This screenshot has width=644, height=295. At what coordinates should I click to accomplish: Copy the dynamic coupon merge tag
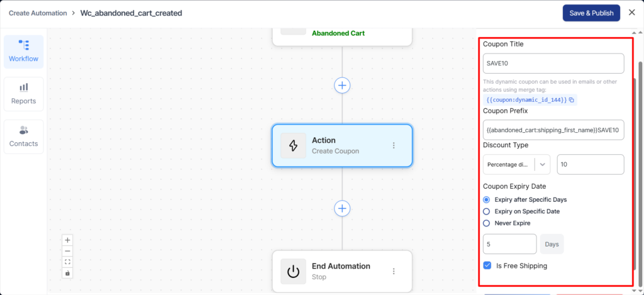[x=572, y=100]
